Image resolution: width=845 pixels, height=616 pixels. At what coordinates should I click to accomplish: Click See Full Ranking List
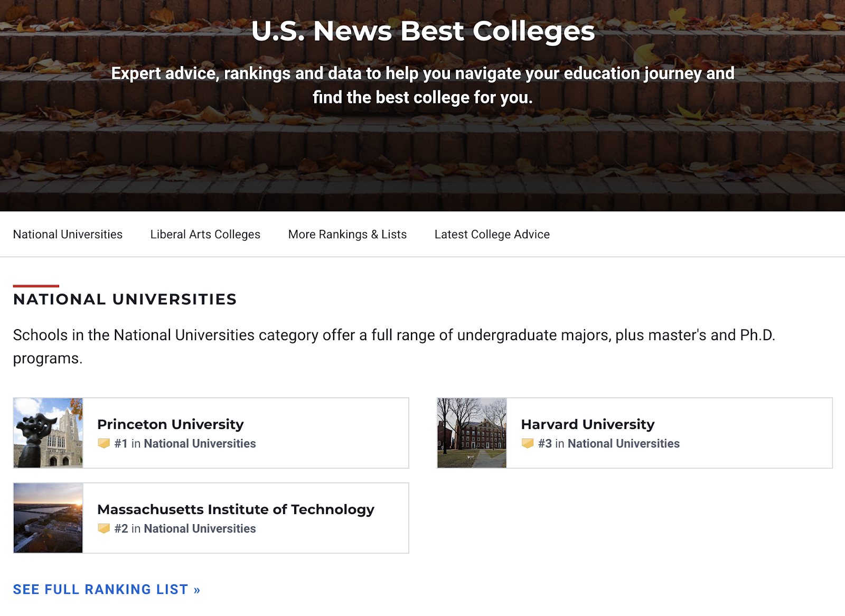point(107,589)
